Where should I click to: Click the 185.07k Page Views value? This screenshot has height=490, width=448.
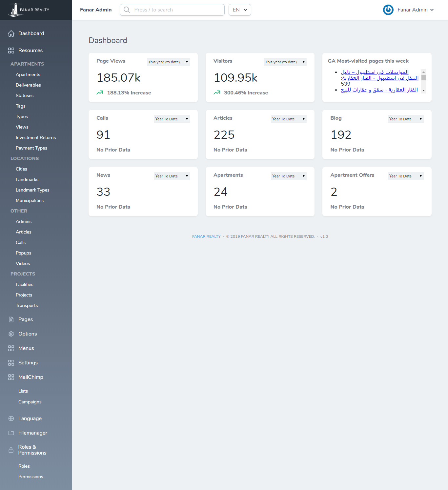pyautogui.click(x=119, y=78)
